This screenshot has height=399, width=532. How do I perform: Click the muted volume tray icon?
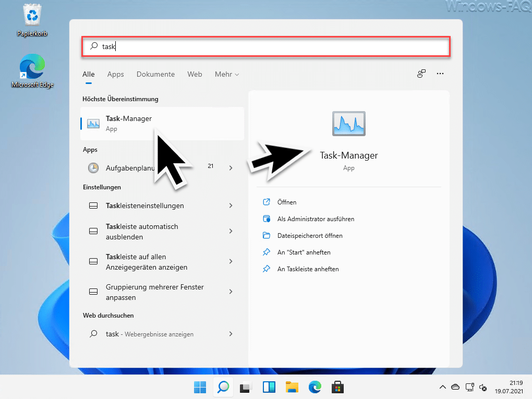(483, 387)
